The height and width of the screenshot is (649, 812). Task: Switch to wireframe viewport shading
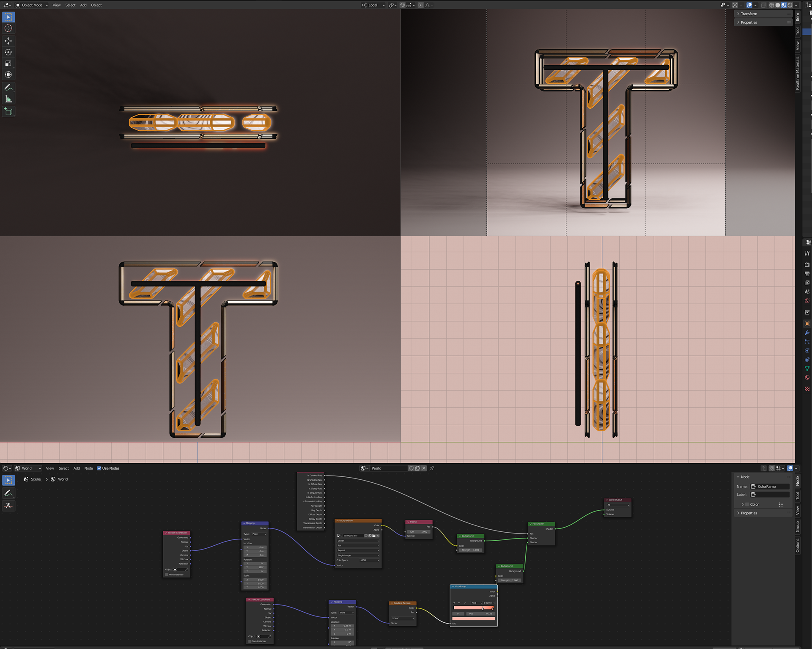point(771,5)
